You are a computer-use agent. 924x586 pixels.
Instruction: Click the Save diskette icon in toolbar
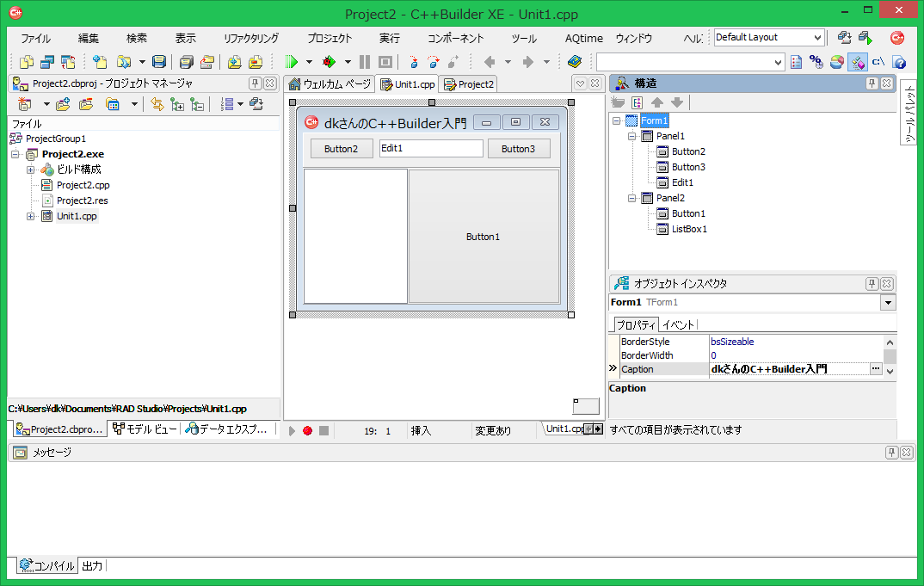[x=159, y=62]
